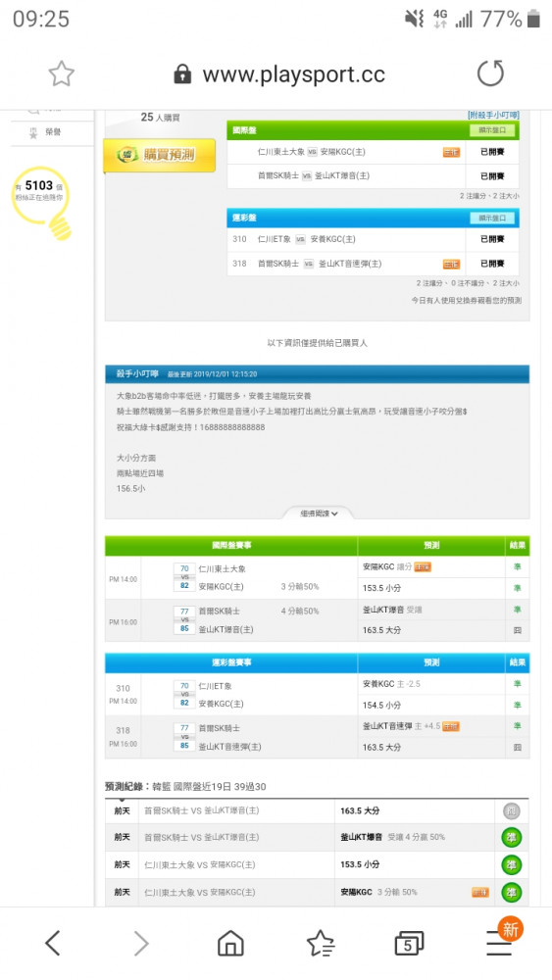Click the 國際盤賽事 table header
The image size is (552, 980).
[231, 546]
